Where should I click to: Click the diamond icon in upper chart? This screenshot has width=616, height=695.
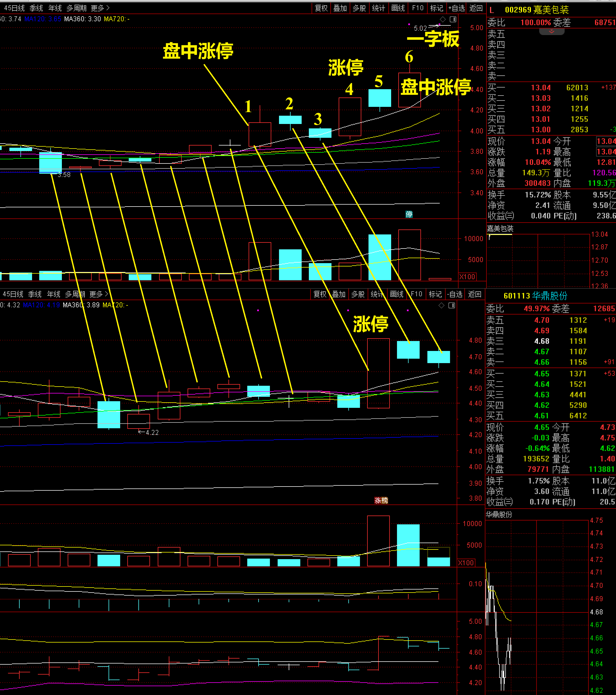click(443, 19)
